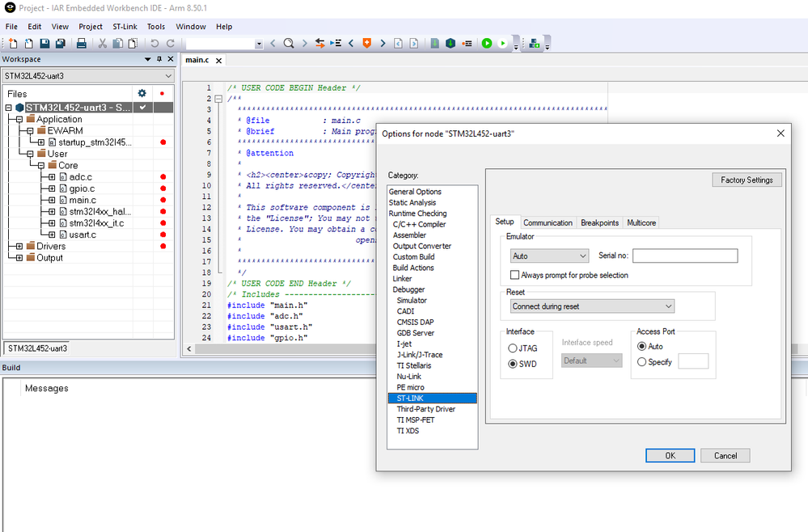Open the ST-Link menu

[x=125, y=27]
